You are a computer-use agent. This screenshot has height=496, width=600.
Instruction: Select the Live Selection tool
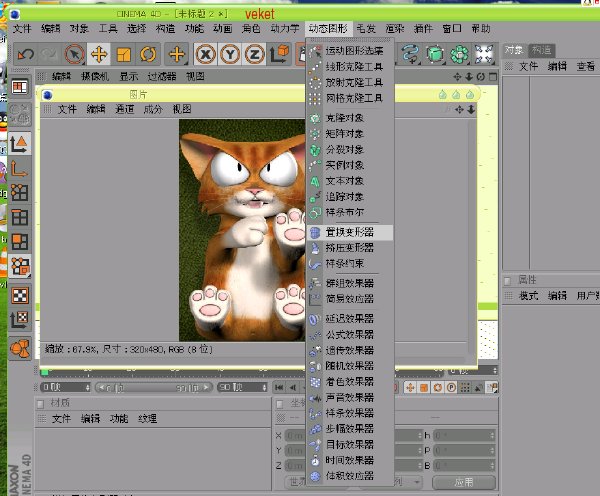74,54
